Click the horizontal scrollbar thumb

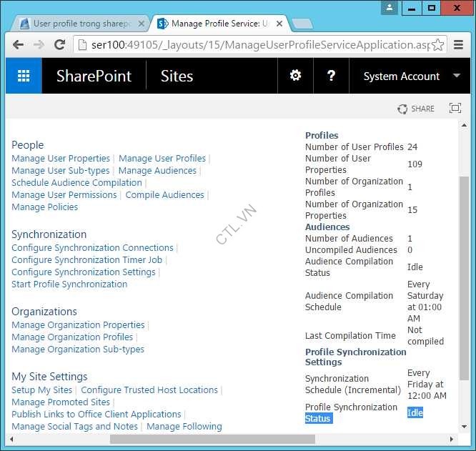212,439
